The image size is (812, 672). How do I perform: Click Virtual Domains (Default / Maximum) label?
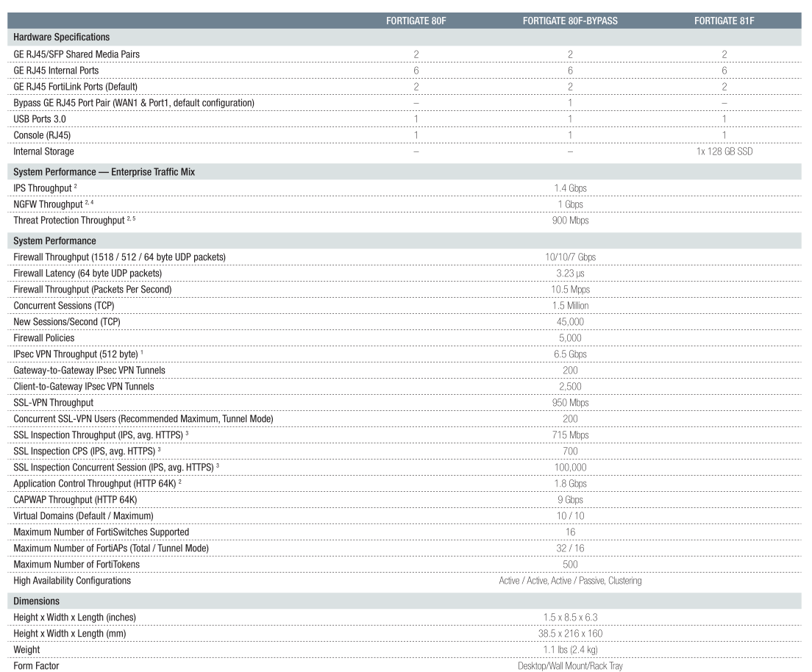(x=83, y=515)
